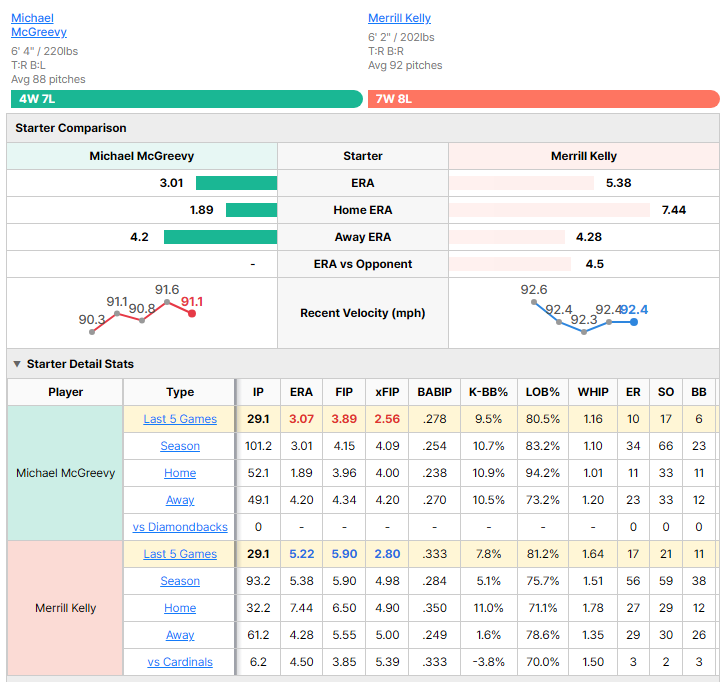726x682 pixels.
Task: Collapse the Starter Detail Stats section
Action: click(x=17, y=364)
